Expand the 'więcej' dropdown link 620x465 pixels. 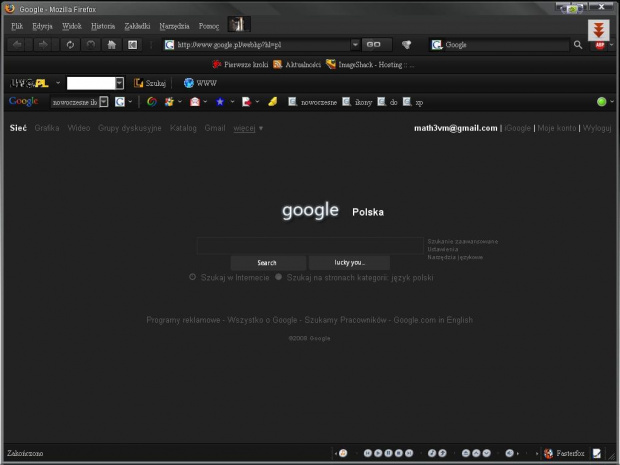point(248,128)
